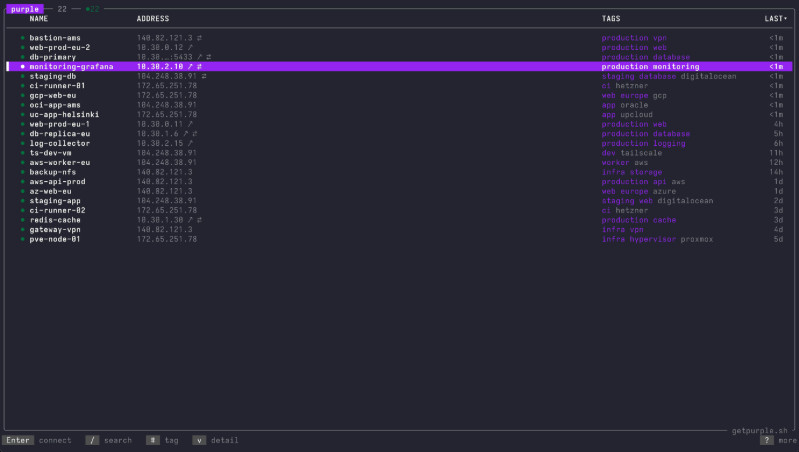Select the backup-nfs host name
The image size is (799, 452).
52,172
